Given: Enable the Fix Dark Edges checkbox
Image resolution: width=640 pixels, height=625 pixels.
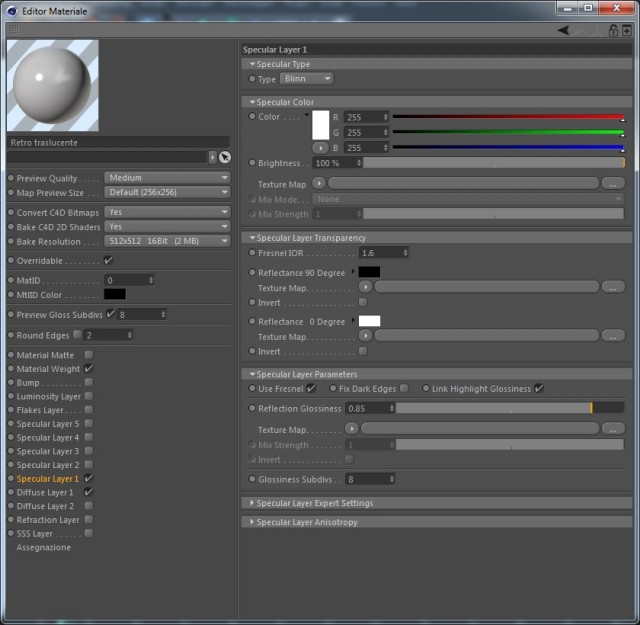Looking at the screenshot, I should point(404,388).
